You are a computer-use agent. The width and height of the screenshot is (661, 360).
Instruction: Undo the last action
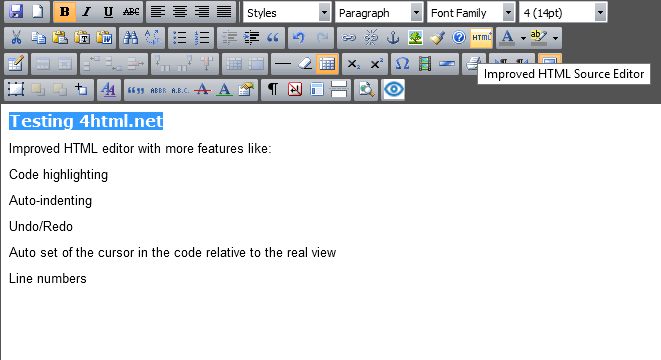[x=300, y=38]
